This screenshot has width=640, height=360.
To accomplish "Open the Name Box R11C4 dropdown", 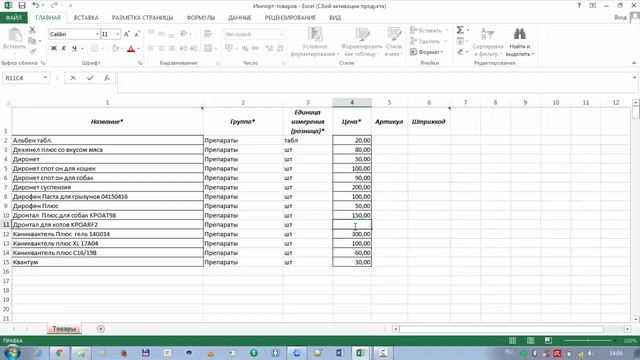I will [x=45, y=78].
